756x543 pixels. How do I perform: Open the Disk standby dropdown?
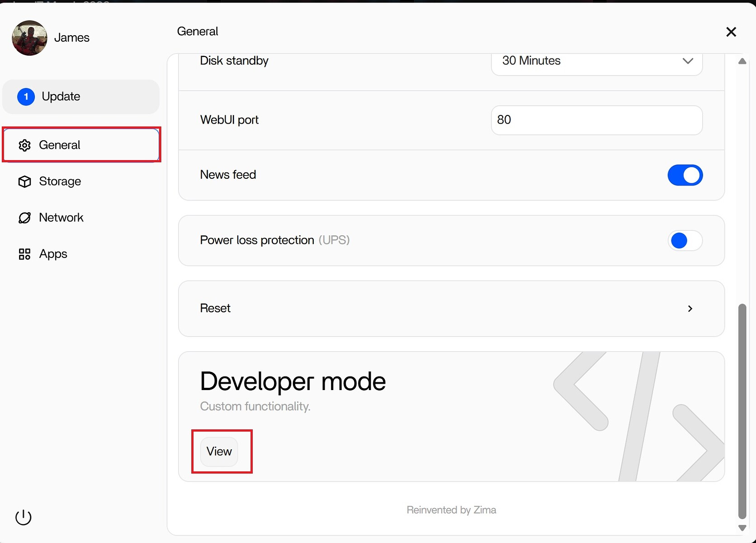596,61
